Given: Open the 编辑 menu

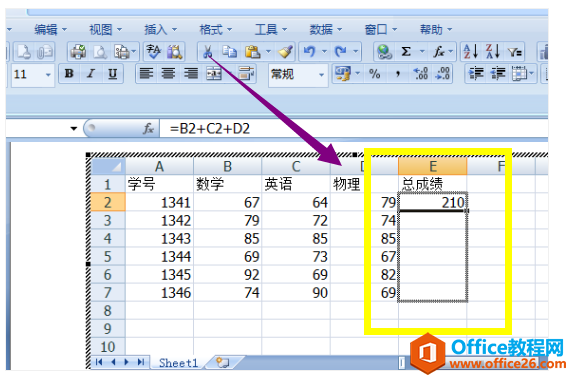Looking at the screenshot, I should [x=50, y=29].
